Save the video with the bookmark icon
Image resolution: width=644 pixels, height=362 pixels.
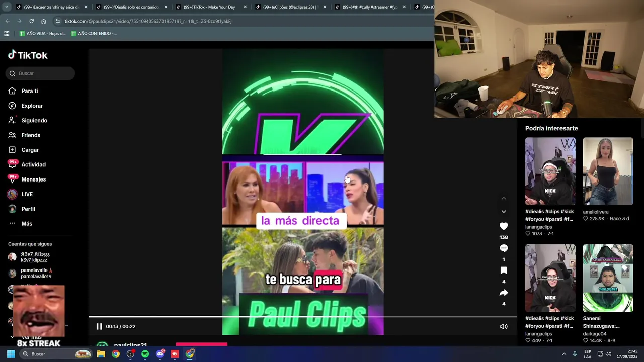click(504, 270)
